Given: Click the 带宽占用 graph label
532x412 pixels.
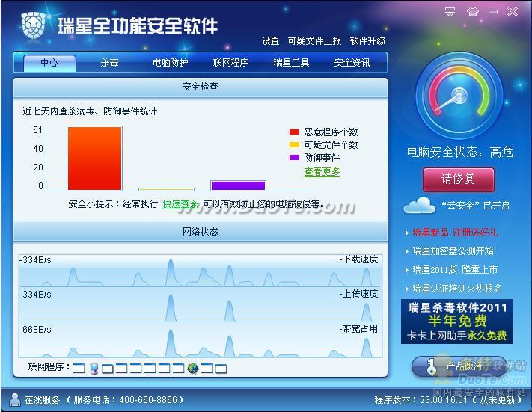Looking at the screenshot, I should click(359, 329).
